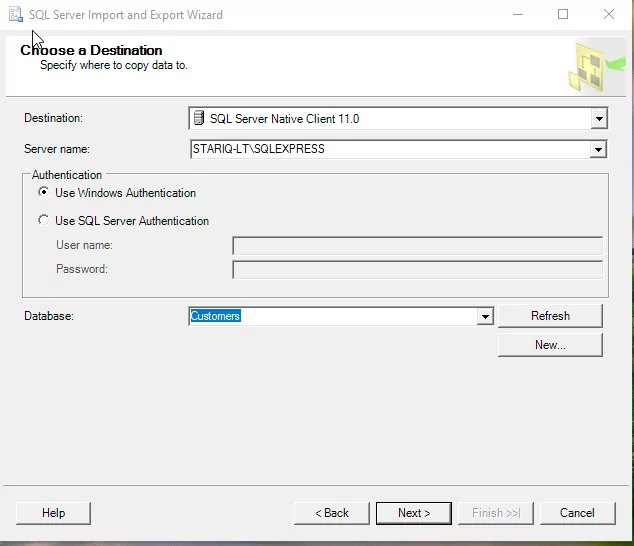
Task: Click the Server name text field
Action: (x=390, y=149)
